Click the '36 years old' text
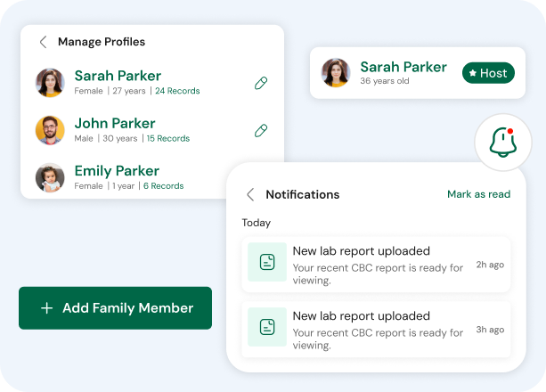Viewport: 546px width, 392px height. click(385, 81)
